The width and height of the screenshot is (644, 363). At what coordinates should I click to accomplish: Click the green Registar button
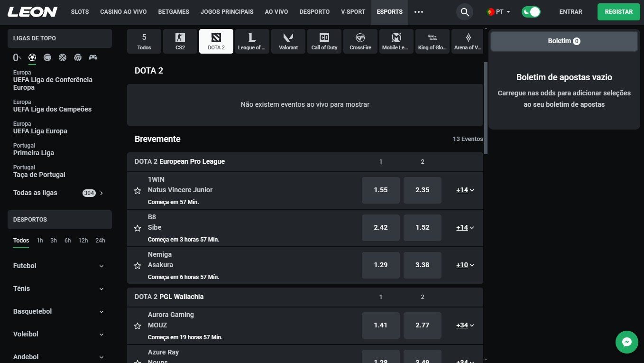618,12
